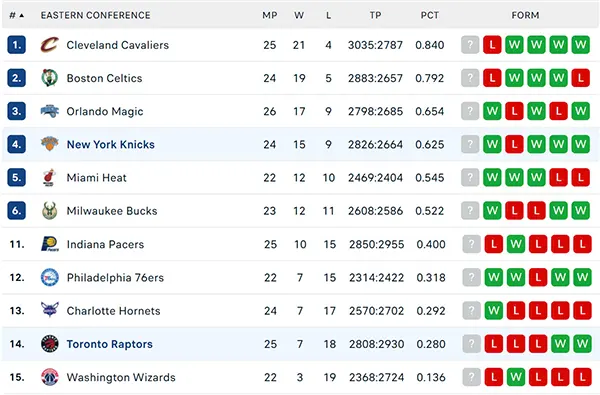Sort the table by W column header
Viewport: 600px width, 395px height.
tap(299, 15)
